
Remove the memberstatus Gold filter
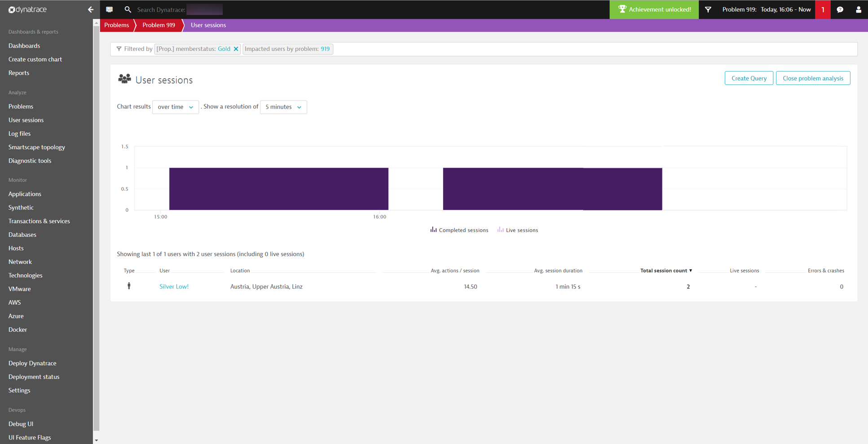(x=236, y=49)
